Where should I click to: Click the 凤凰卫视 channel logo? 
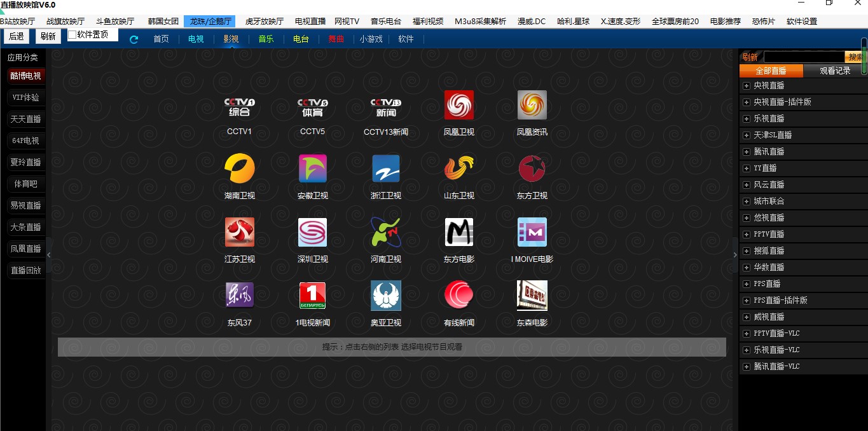[459, 106]
